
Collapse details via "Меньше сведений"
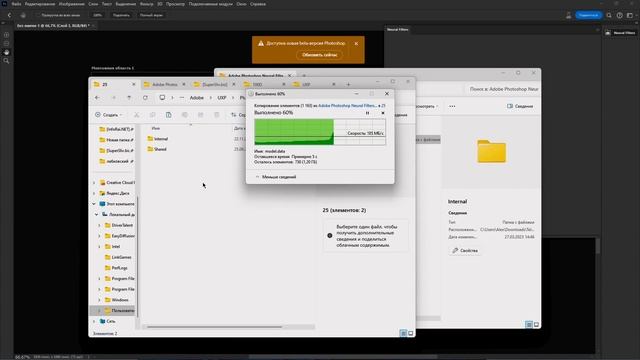coord(276,177)
